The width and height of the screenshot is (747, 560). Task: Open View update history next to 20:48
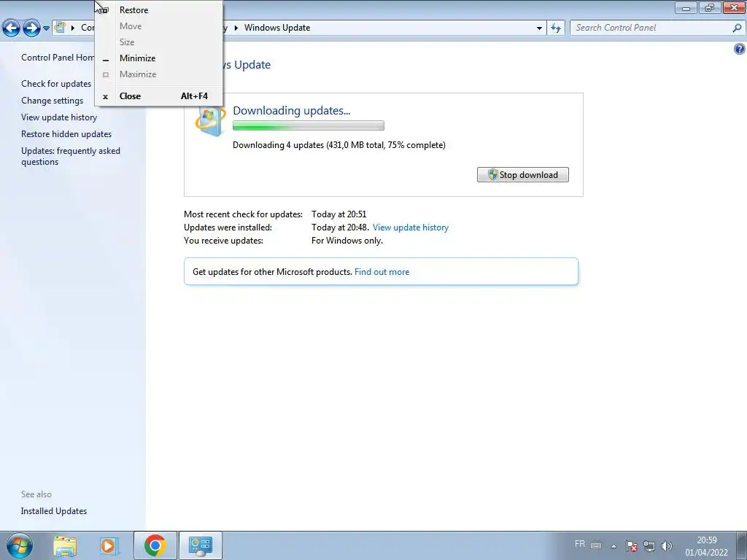point(411,227)
